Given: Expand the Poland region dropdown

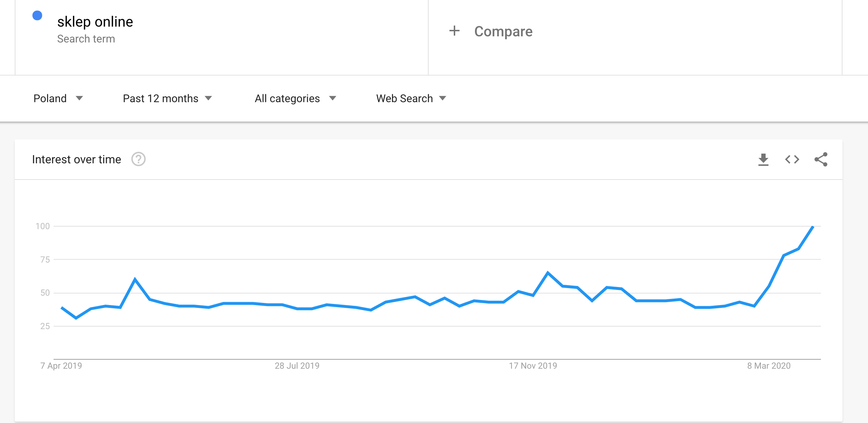Looking at the screenshot, I should pyautogui.click(x=58, y=98).
